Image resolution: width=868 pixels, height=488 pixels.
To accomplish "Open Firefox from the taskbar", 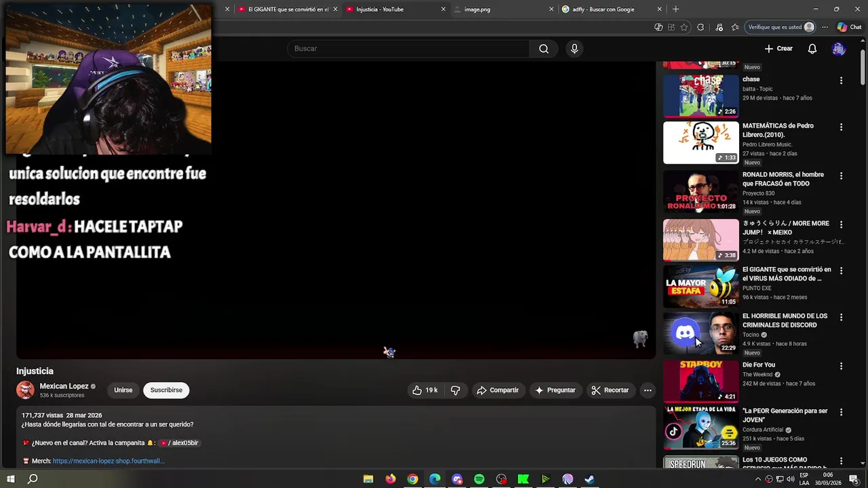I will [391, 479].
